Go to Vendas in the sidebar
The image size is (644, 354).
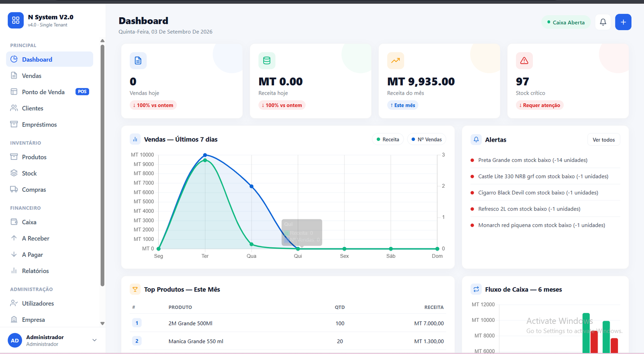[50, 76]
